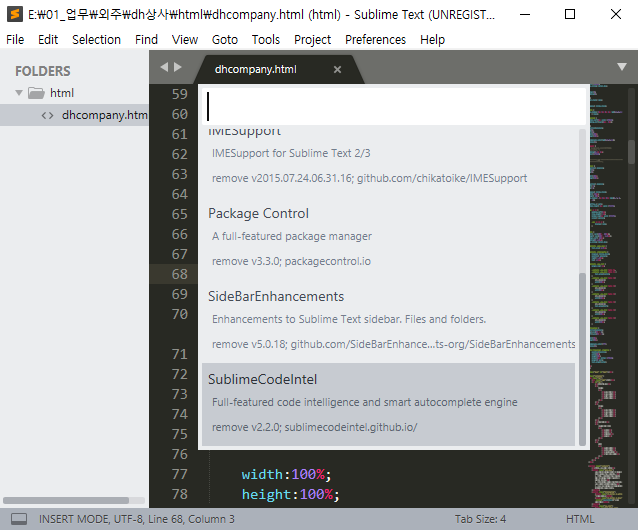Click the package list scrollbar

tap(582, 359)
